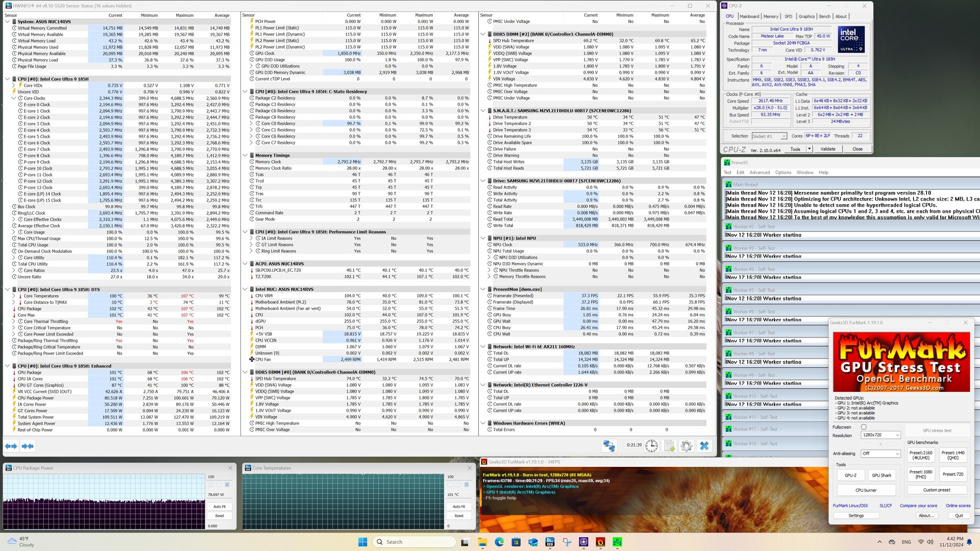Switch to CPU-Z taskbar icon
Viewport: 980px width, 551px height.
(583, 542)
